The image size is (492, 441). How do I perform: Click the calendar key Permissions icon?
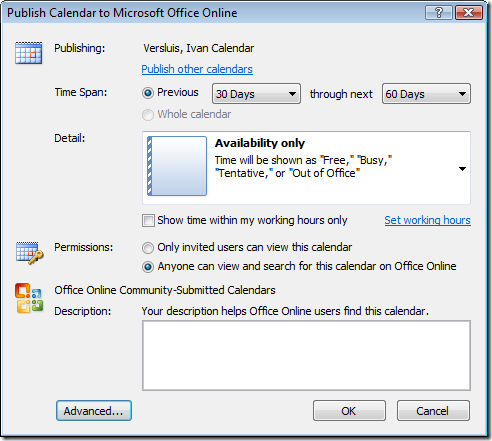[x=29, y=253]
